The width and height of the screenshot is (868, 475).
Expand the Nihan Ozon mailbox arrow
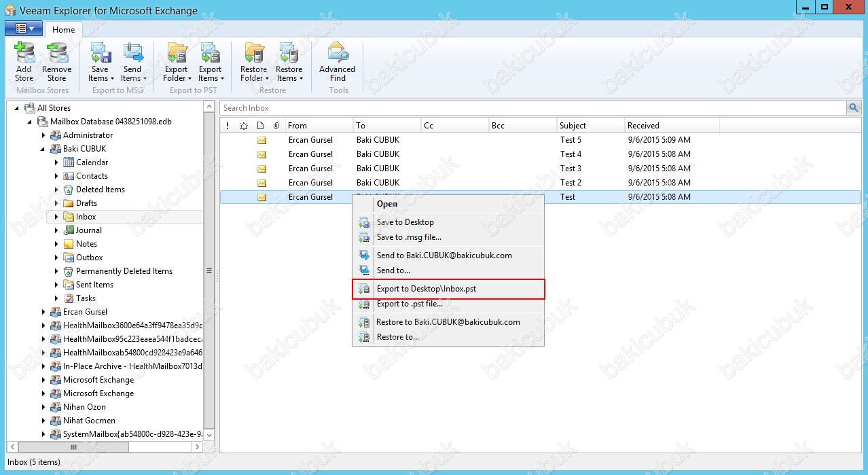click(43, 407)
